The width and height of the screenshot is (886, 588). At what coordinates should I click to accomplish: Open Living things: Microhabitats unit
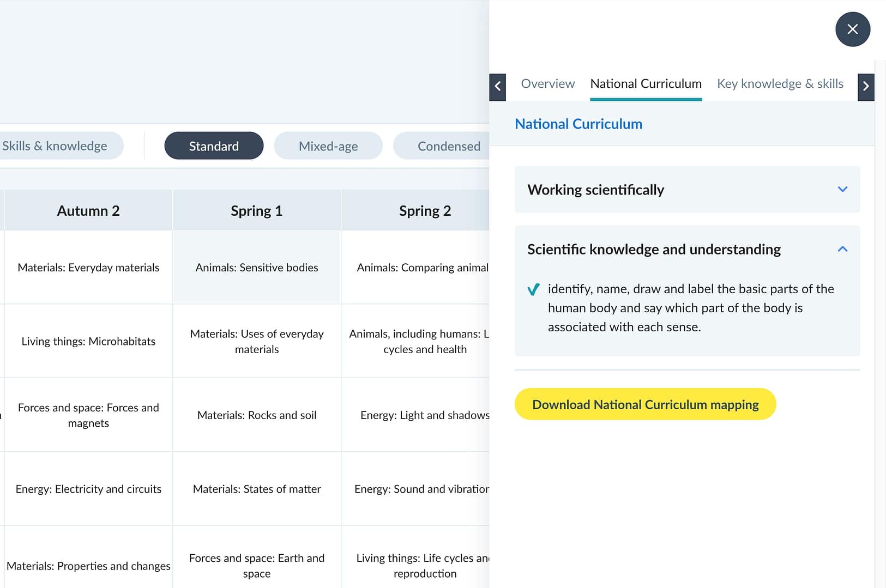click(x=88, y=342)
